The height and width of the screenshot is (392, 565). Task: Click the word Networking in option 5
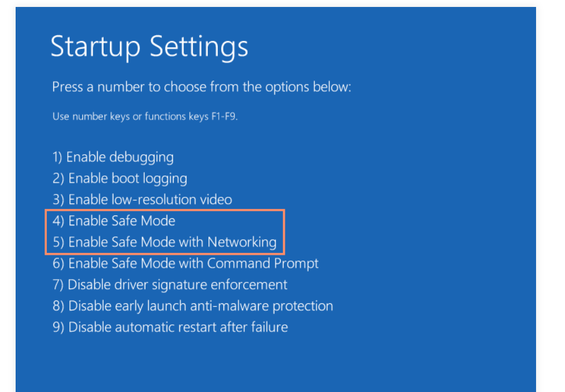242,242
